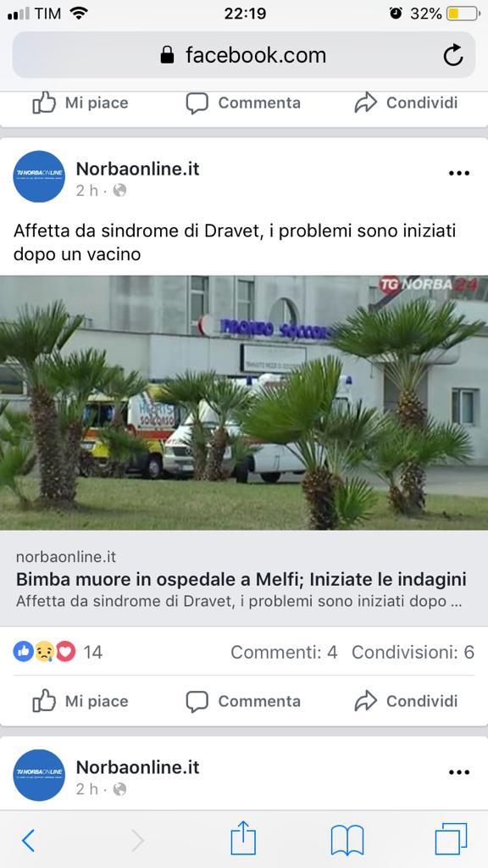Tap Condividi on the topmost post
The image size is (488, 868).
[x=406, y=103]
